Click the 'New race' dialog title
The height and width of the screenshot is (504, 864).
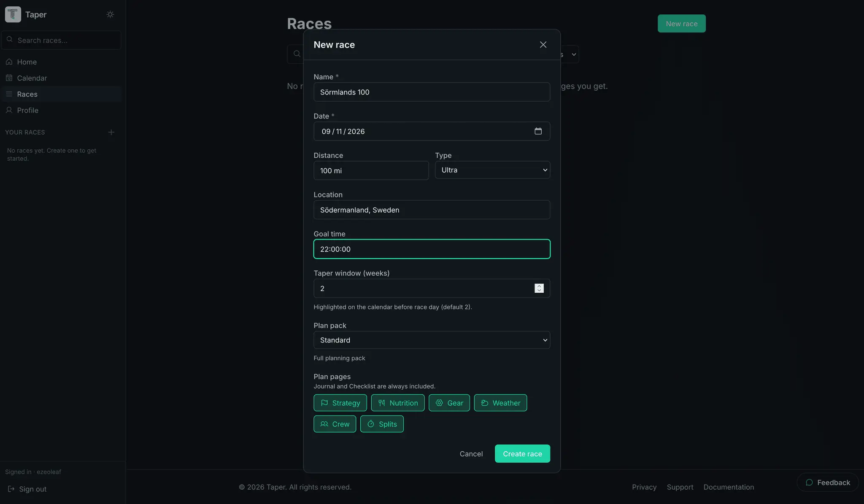click(x=334, y=45)
